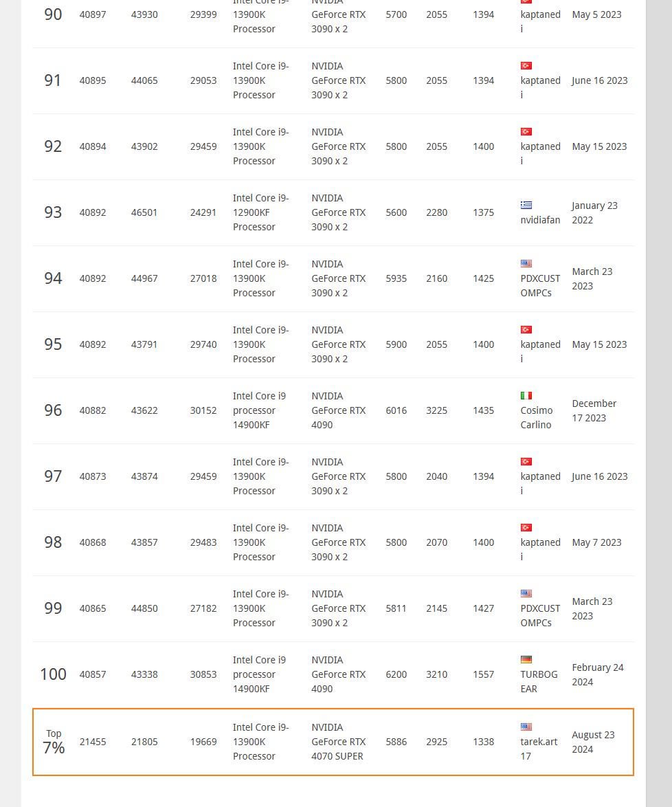This screenshot has width=672, height=807.
Task: Open TURBOGEAR user profile link
Action: (539, 681)
